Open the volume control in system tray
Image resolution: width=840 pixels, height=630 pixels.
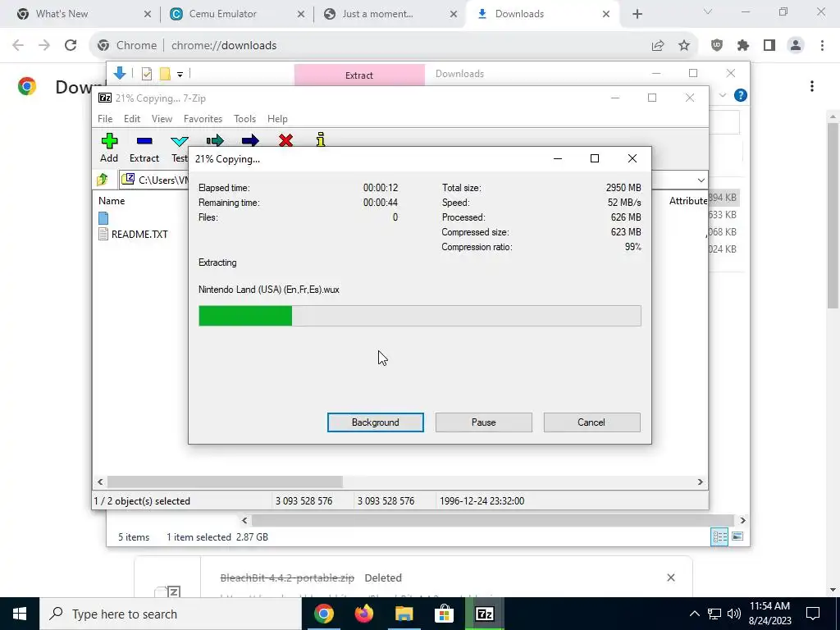coord(734,614)
